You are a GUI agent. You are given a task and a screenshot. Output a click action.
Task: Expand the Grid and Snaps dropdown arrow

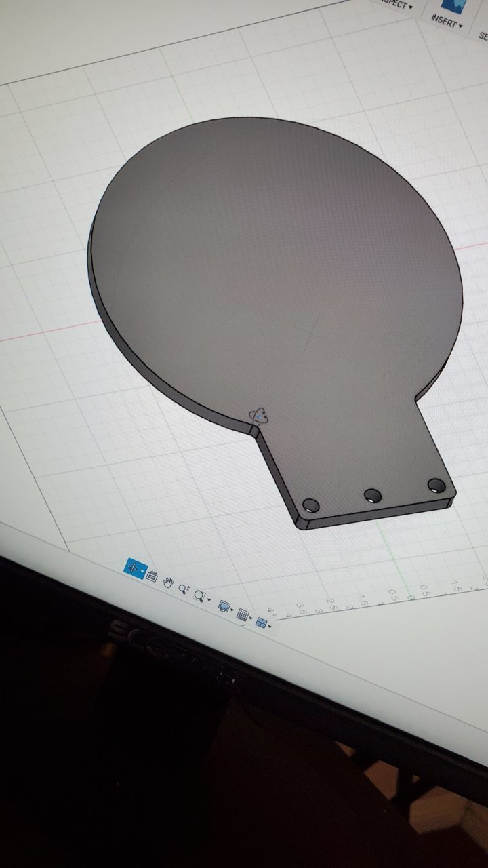[x=251, y=618]
